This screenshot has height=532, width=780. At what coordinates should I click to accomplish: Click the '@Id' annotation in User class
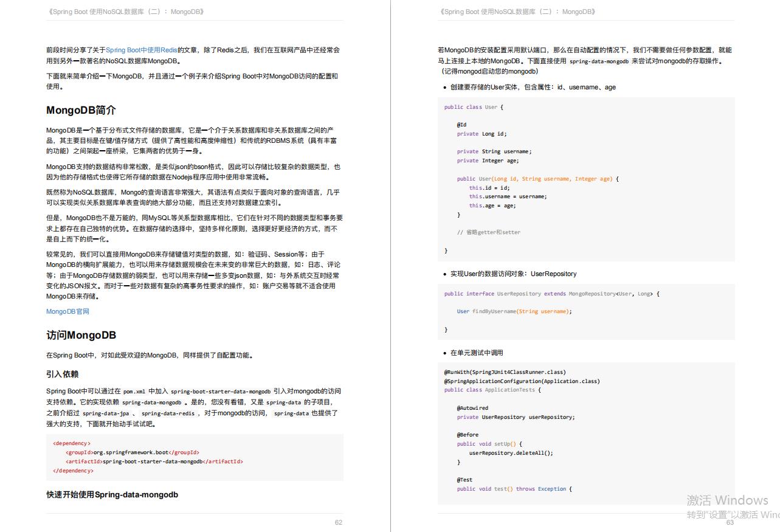point(462,125)
